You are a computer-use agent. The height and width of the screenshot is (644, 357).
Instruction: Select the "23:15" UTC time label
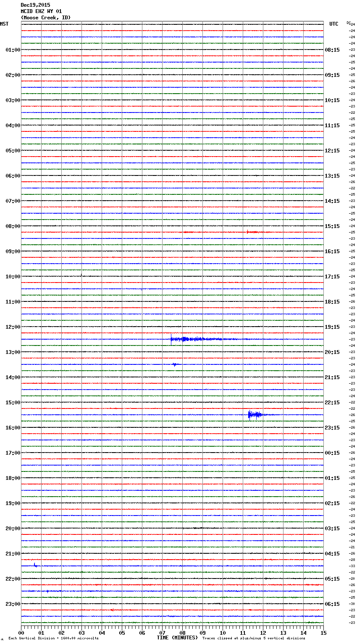332,428
